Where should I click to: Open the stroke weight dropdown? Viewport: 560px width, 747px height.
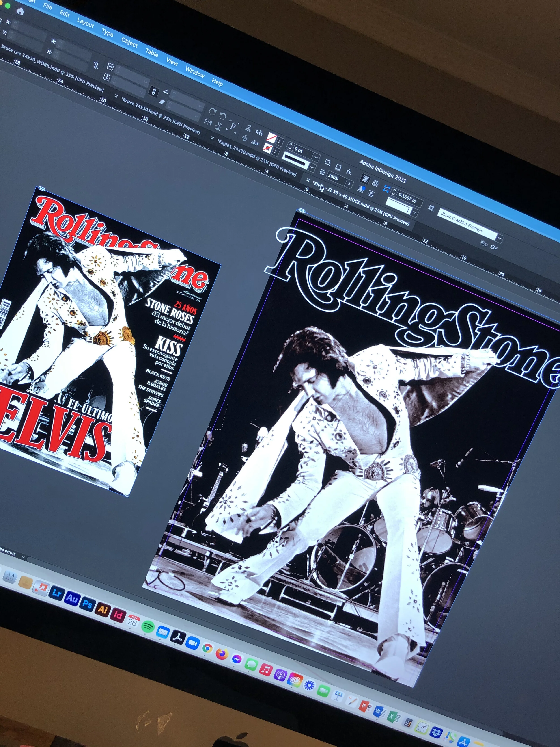[316, 157]
